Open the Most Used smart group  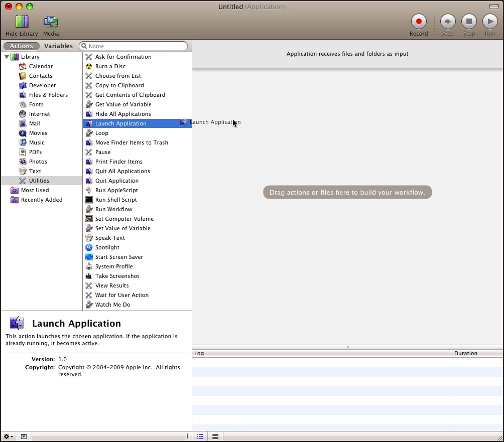point(35,190)
